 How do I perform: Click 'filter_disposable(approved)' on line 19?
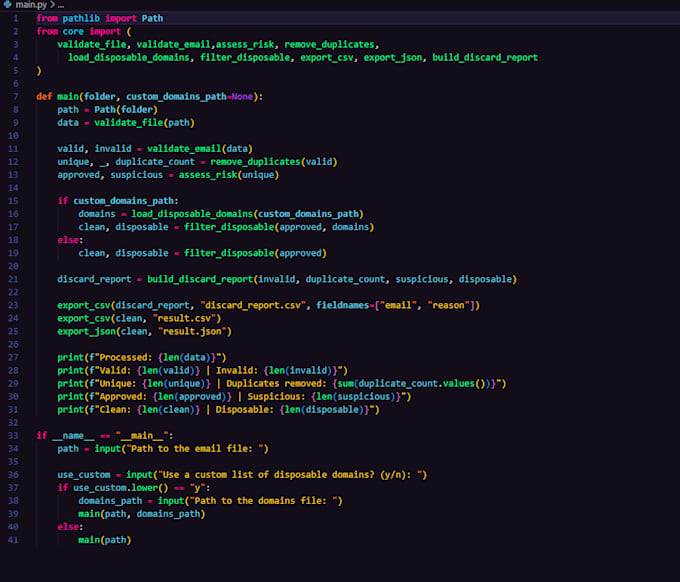pos(255,253)
